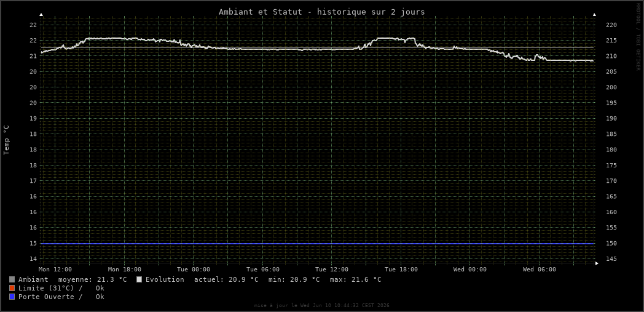Click the 'Porte Ouverte /' legend label
This screenshot has height=312, width=644.
(50, 297)
